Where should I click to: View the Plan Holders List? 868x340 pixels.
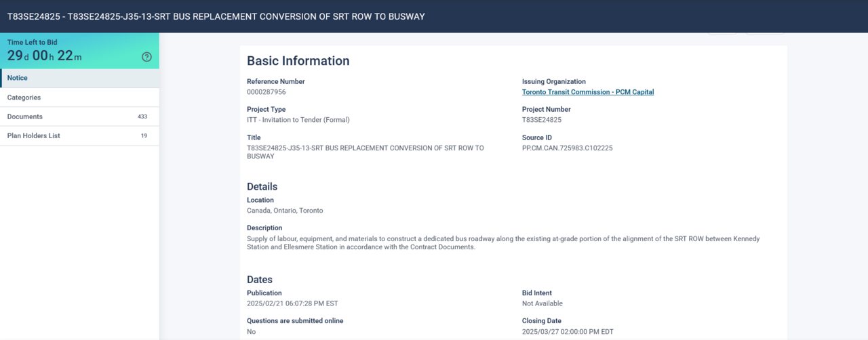tap(34, 135)
